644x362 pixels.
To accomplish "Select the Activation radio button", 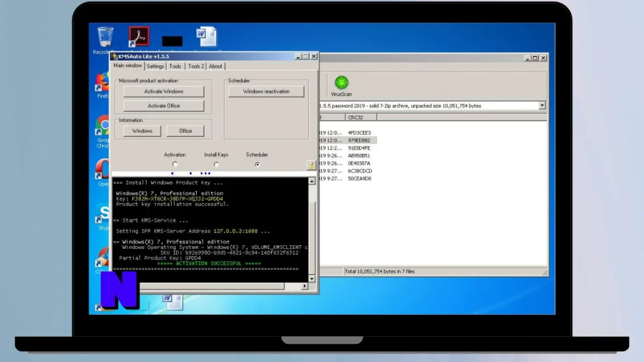I will (x=175, y=164).
